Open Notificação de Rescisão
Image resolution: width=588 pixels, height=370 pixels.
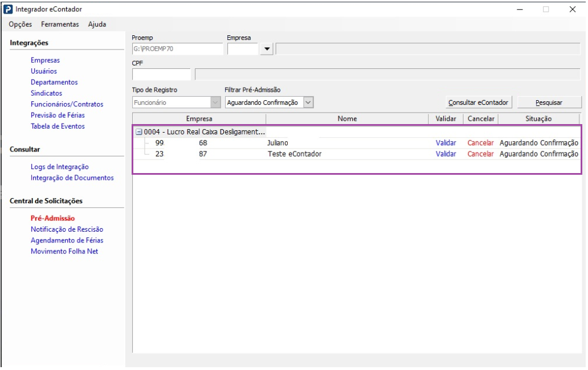[x=67, y=229]
